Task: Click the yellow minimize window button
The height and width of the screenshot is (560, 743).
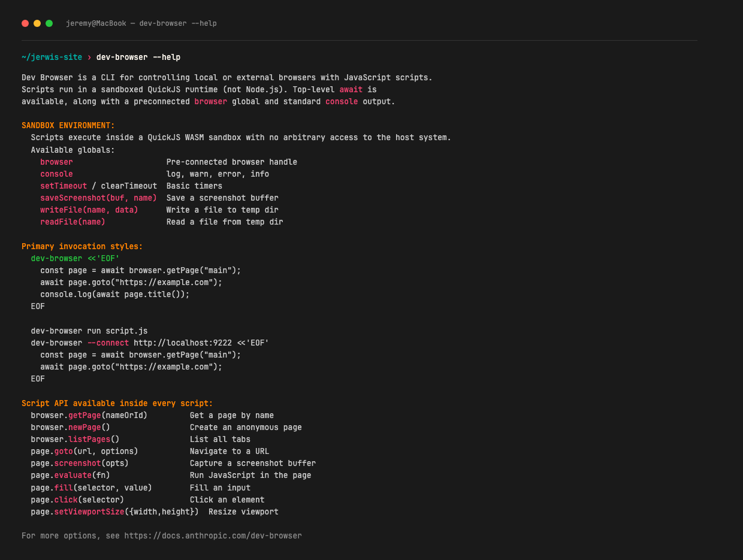Action: pos(37,23)
